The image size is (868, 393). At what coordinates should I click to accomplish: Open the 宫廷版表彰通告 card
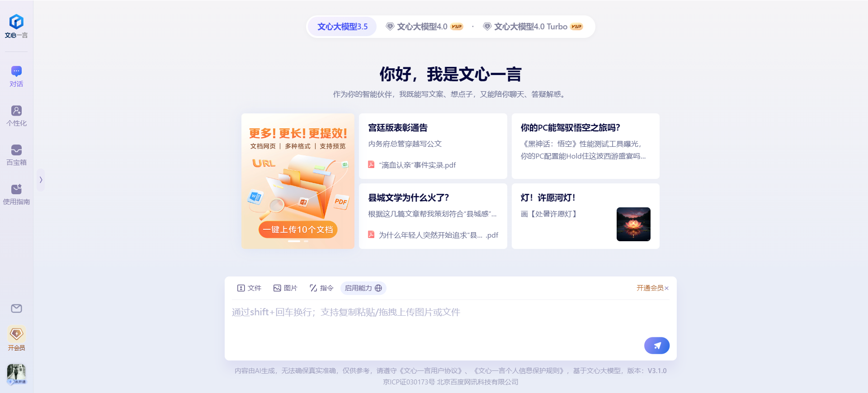433,146
